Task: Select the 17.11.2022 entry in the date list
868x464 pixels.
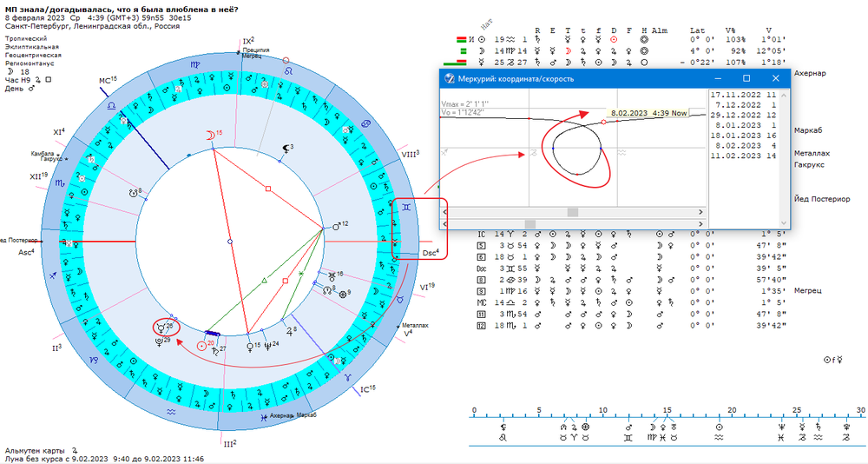Action: pos(744,95)
